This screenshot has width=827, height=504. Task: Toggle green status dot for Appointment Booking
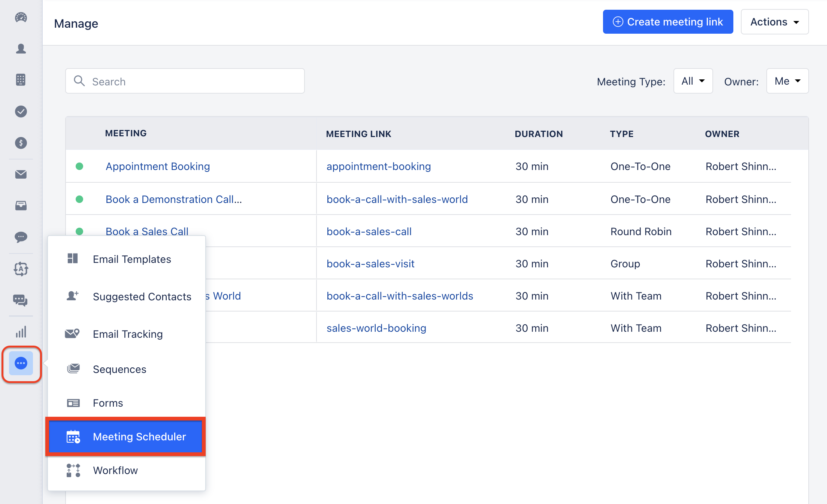click(x=79, y=166)
